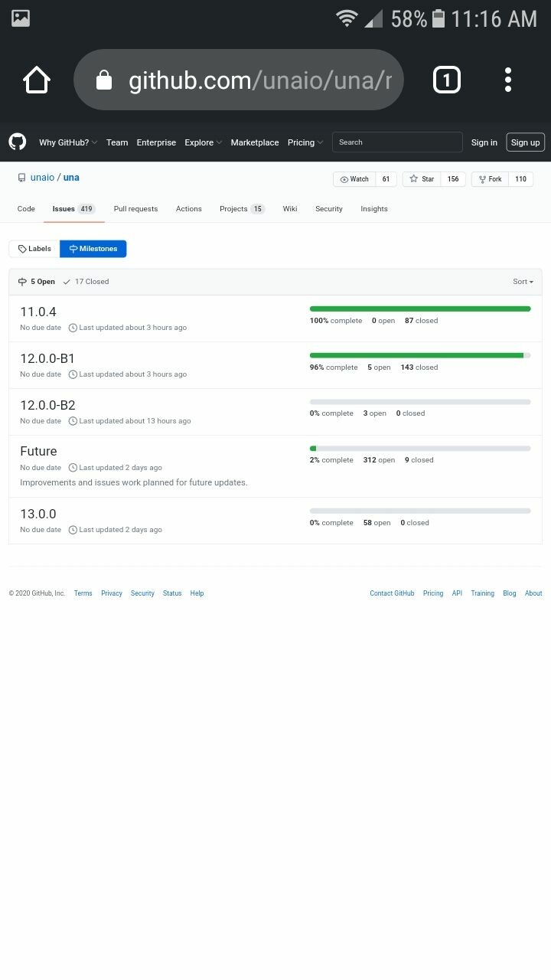Click the Fork repository button

coord(490,179)
